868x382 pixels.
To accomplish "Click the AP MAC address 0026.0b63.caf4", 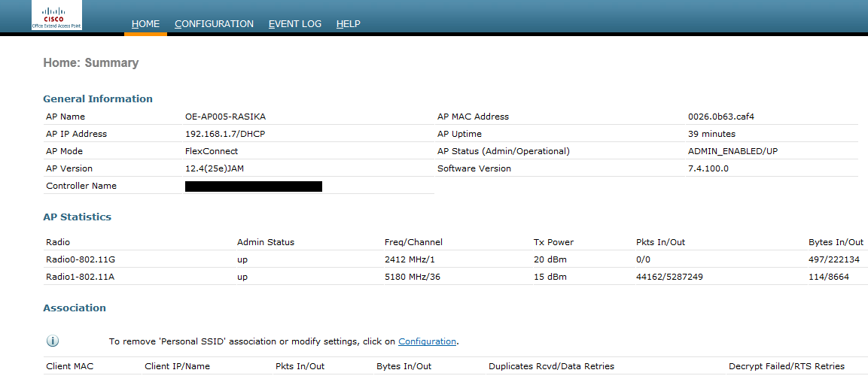I will (x=720, y=117).
